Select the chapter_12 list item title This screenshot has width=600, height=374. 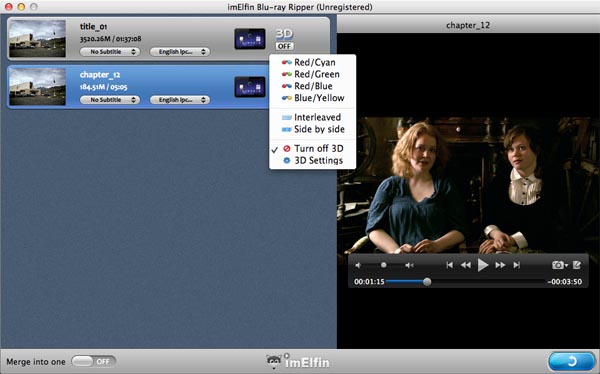[x=100, y=75]
